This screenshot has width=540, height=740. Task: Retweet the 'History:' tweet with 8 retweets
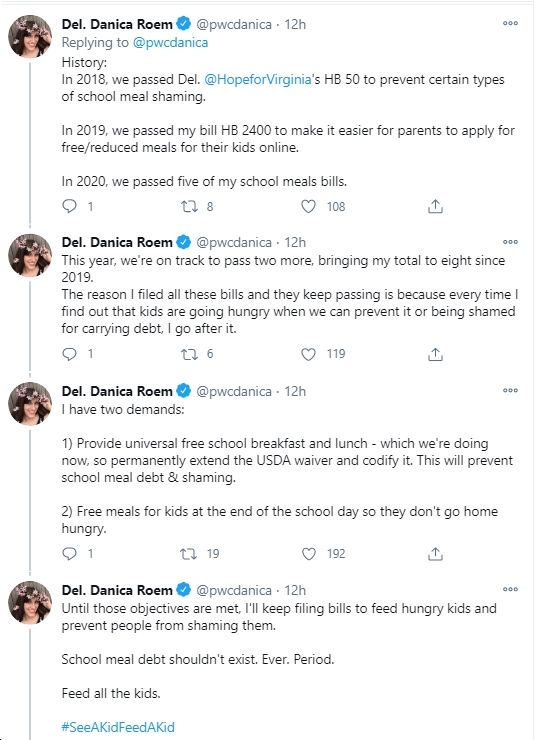pos(189,206)
